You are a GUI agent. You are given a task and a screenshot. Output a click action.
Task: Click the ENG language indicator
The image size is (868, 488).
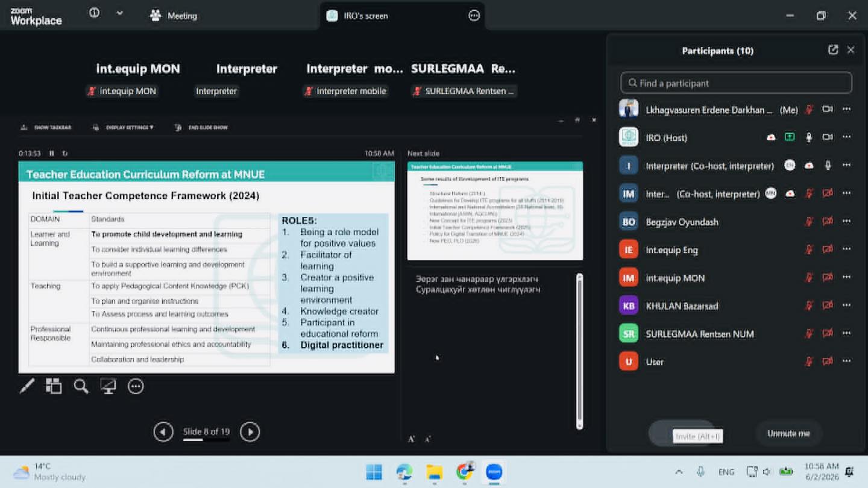click(726, 472)
